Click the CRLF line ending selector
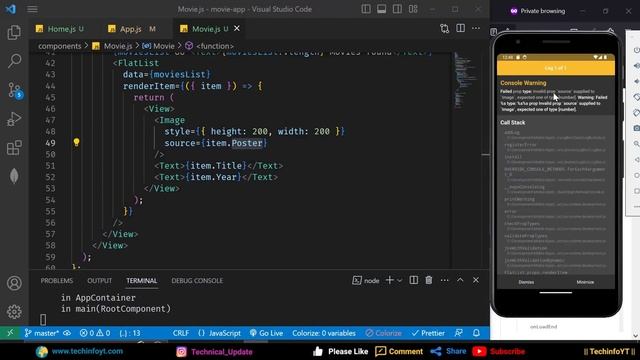 [x=181, y=333]
